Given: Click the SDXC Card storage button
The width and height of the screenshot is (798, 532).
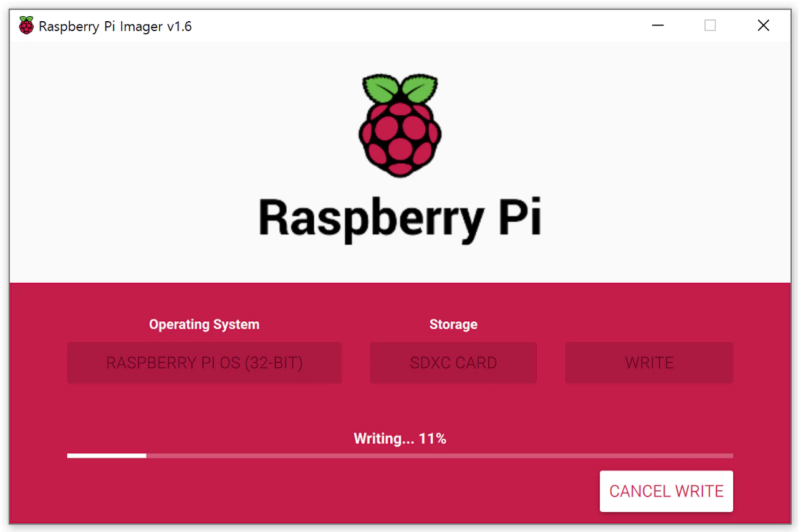Looking at the screenshot, I should pos(453,363).
